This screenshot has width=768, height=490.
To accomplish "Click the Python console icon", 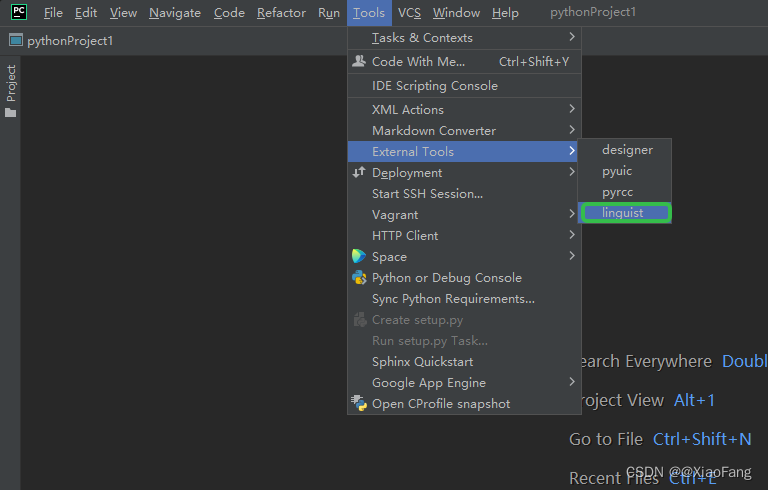I will pyautogui.click(x=359, y=277).
